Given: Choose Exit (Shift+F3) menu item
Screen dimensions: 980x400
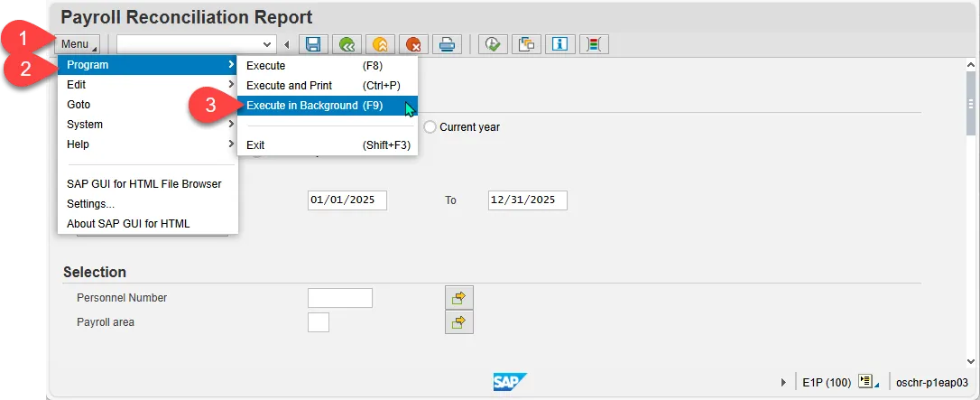Looking at the screenshot, I should tap(328, 145).
